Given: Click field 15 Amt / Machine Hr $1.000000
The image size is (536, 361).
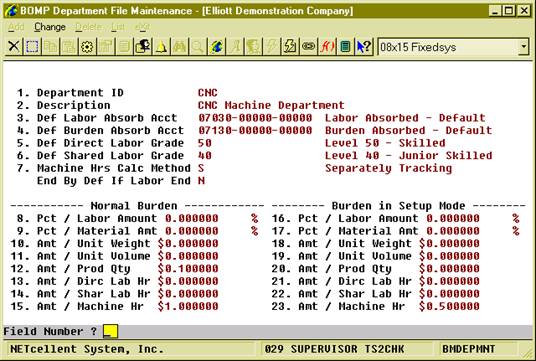Looking at the screenshot, I should click(x=188, y=306).
